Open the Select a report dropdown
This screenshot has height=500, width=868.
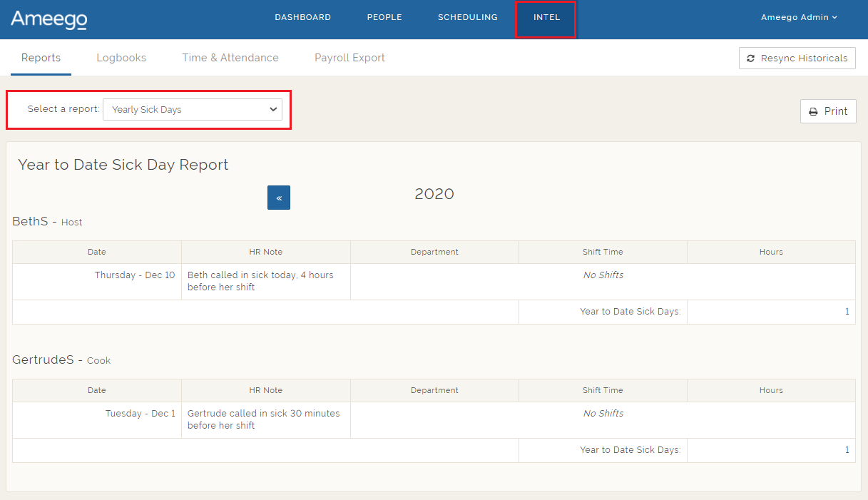pos(193,110)
